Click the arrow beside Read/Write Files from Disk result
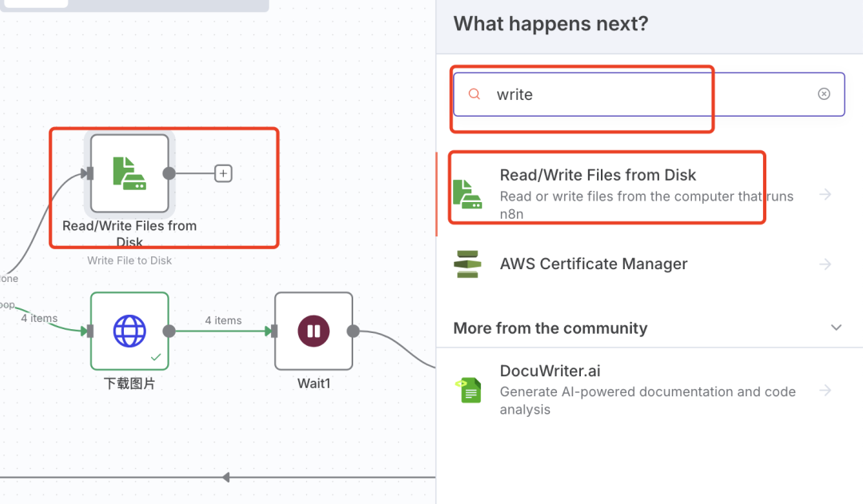 825,194
